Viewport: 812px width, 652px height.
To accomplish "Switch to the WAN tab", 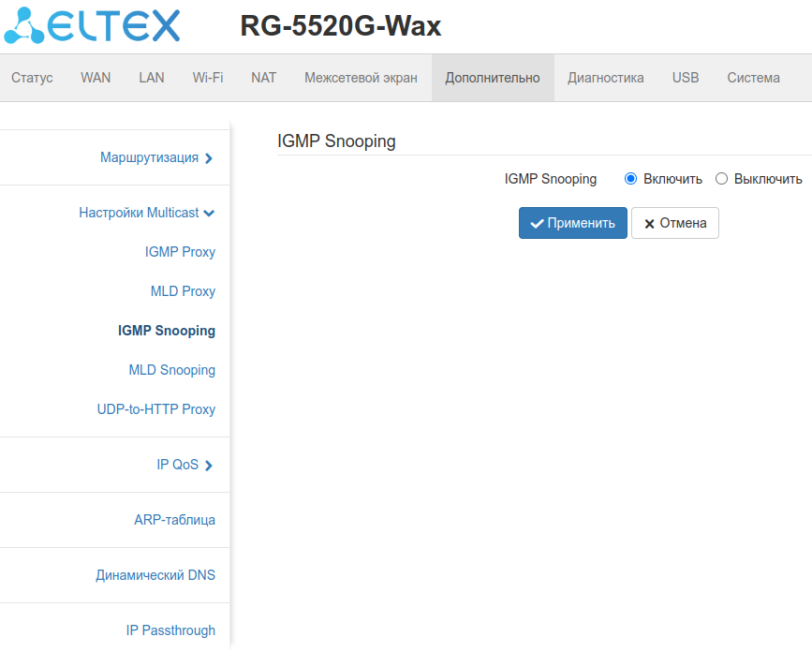I will point(96,78).
